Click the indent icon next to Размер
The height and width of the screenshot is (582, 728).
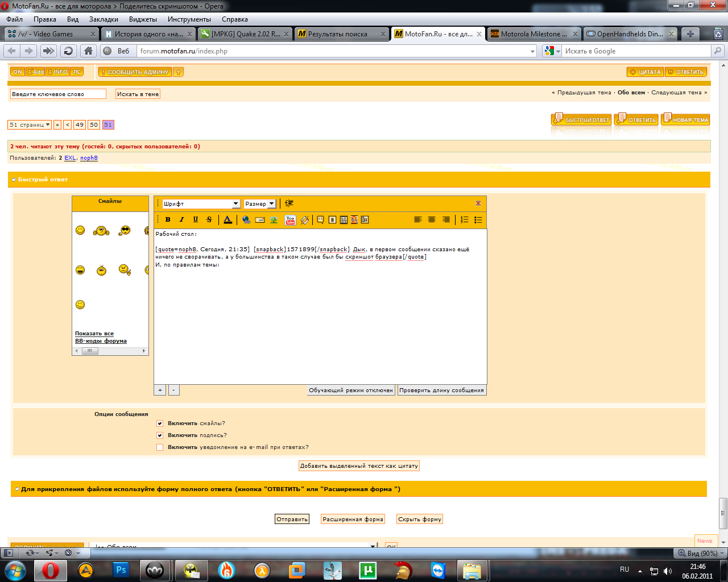coord(289,203)
